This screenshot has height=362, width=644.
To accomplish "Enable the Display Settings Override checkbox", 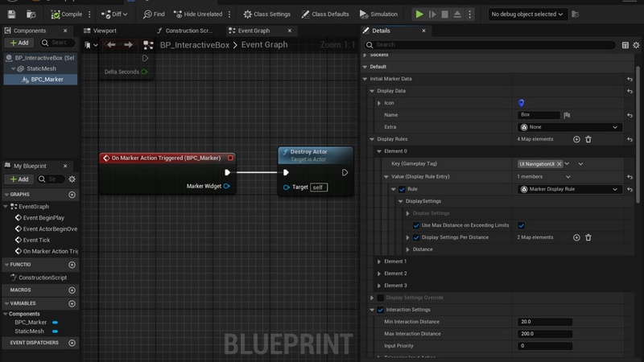I will point(380,298).
